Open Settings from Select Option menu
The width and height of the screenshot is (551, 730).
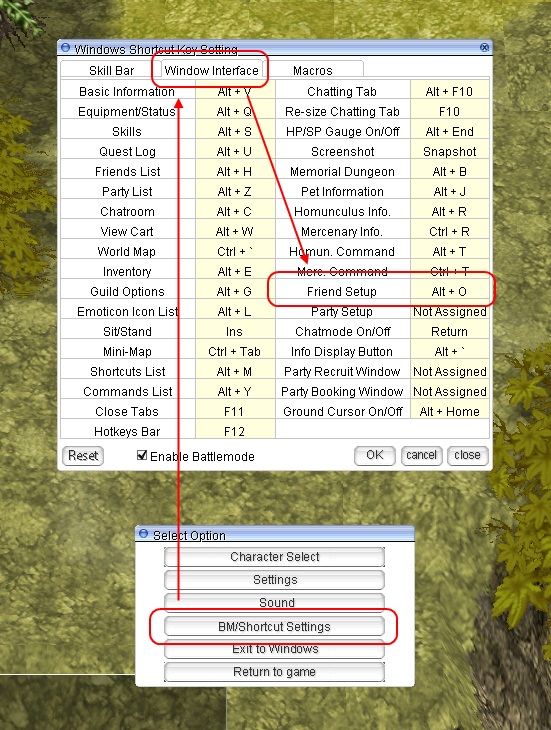pos(275,580)
